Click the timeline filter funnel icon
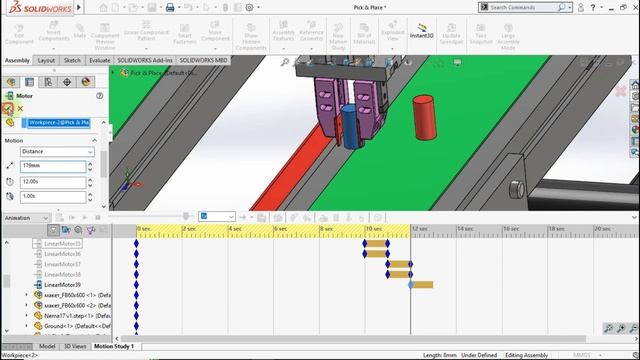The image size is (640, 360). click(x=53, y=230)
